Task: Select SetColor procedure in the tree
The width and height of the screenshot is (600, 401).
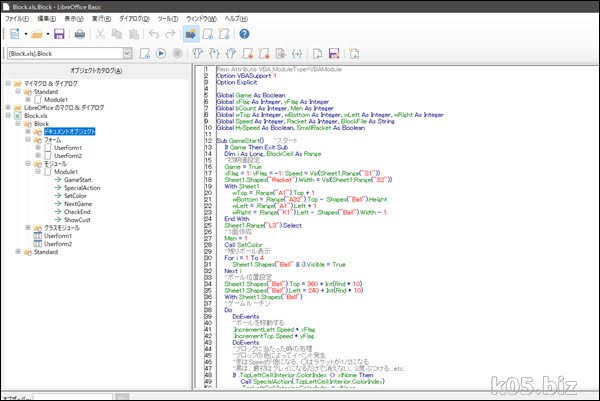Action: click(75, 196)
